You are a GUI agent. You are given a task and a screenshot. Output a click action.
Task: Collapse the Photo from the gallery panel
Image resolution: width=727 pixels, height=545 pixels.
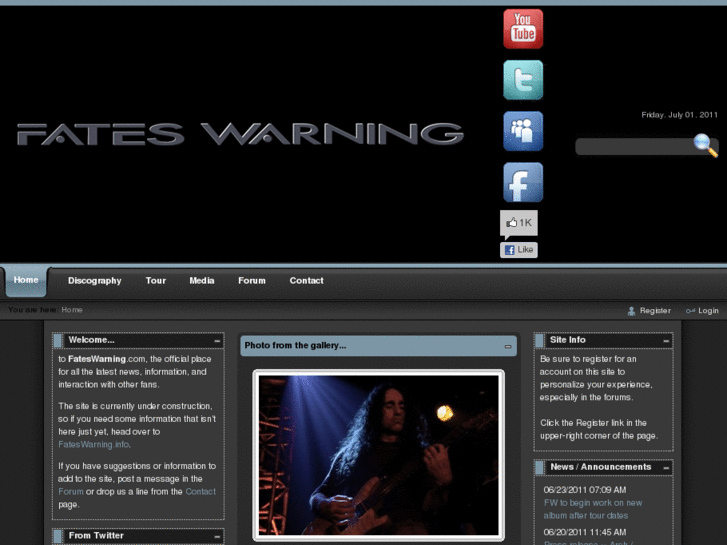(x=508, y=346)
